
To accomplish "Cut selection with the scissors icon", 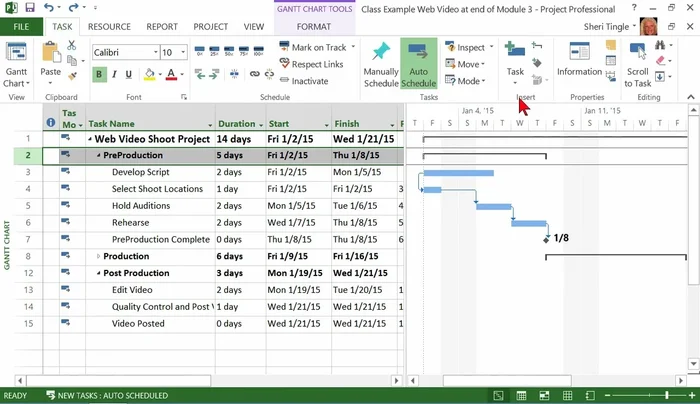I will tap(71, 45).
